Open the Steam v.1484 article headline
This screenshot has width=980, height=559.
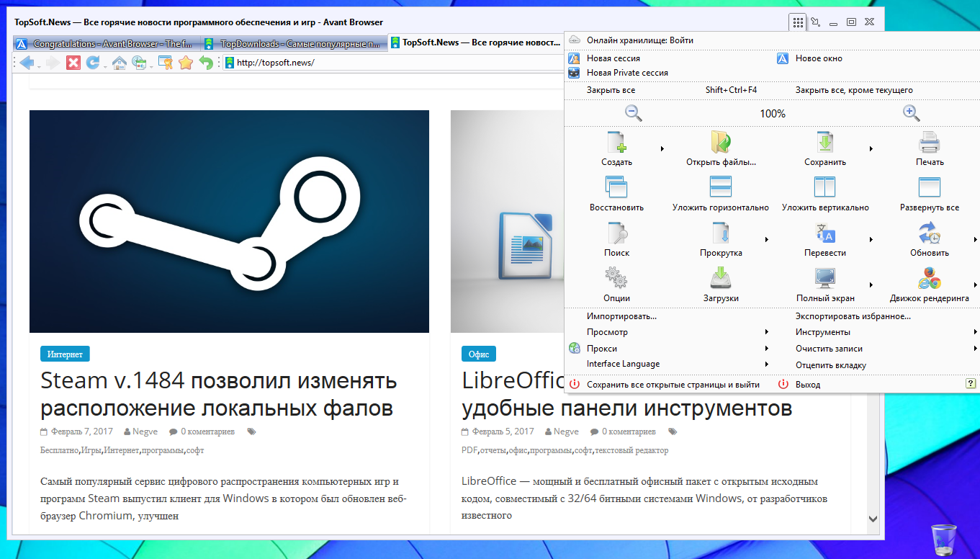219,394
